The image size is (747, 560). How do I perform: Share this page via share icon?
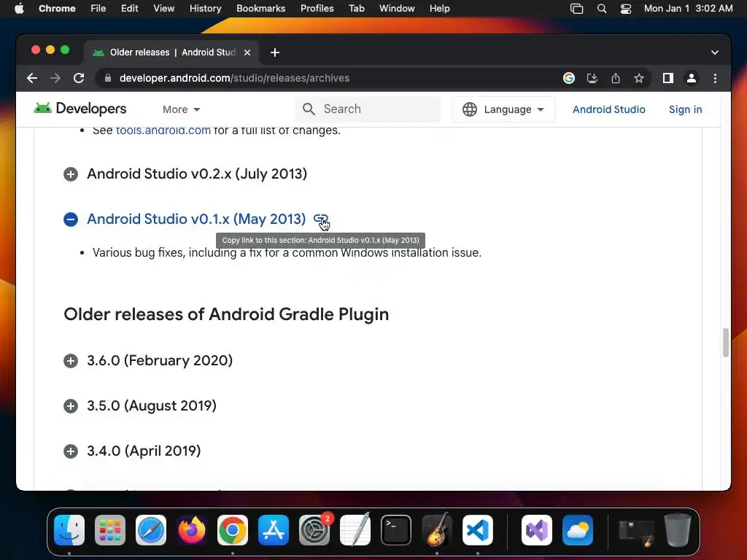[x=616, y=78]
